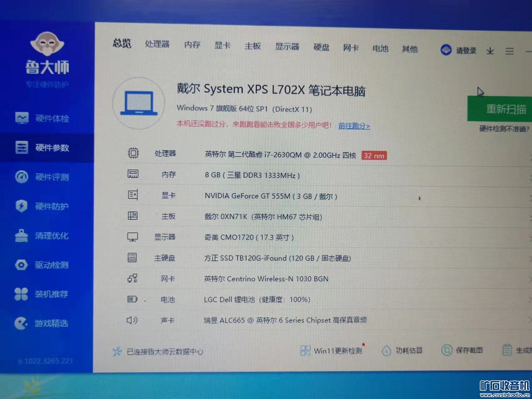
Task: Switch to the 硬盘 tab
Action: [x=321, y=48]
